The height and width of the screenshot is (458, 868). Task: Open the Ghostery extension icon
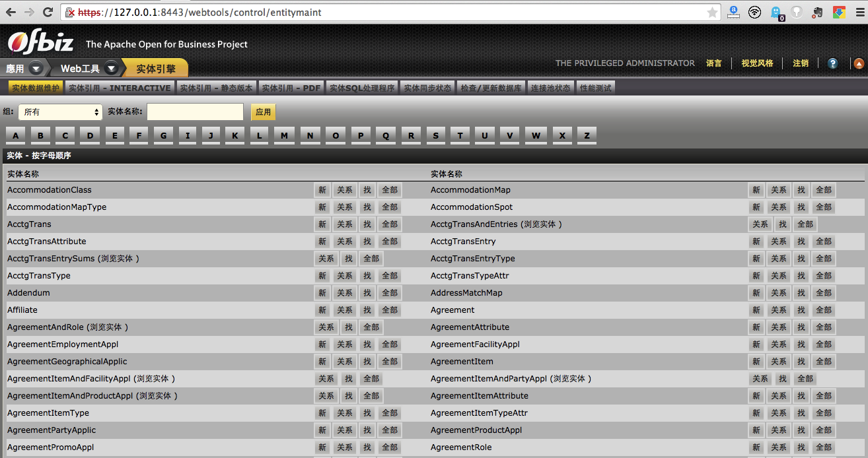[x=777, y=13]
